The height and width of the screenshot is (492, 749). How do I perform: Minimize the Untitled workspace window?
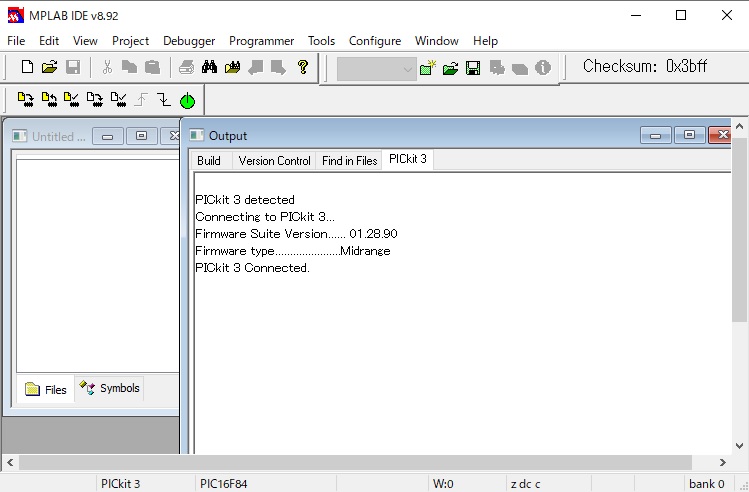coord(107,136)
